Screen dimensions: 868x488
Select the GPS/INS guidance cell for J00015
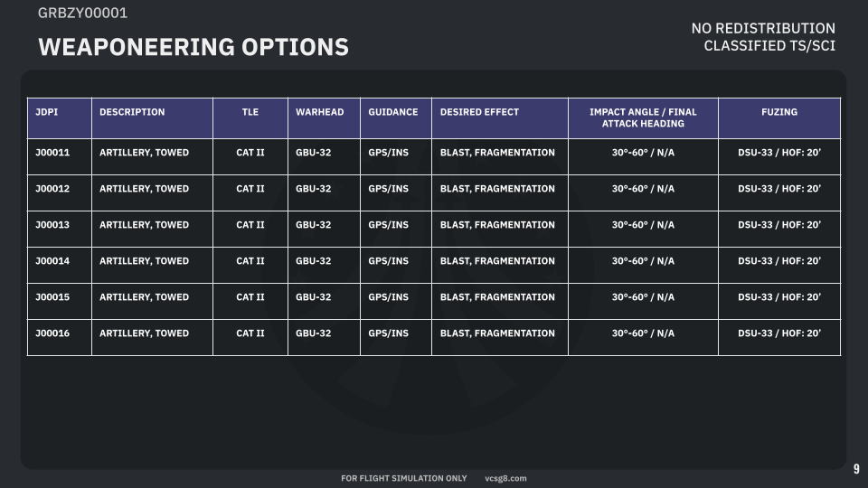[x=389, y=297]
